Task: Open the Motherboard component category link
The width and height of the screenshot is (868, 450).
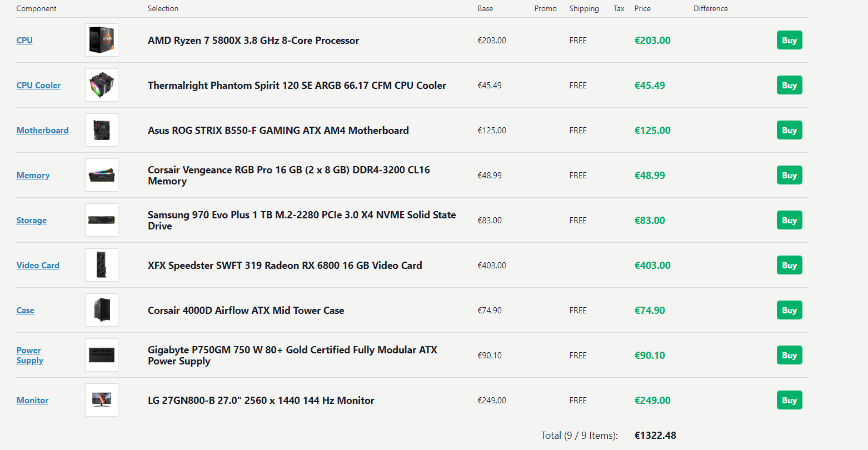Action: [42, 130]
